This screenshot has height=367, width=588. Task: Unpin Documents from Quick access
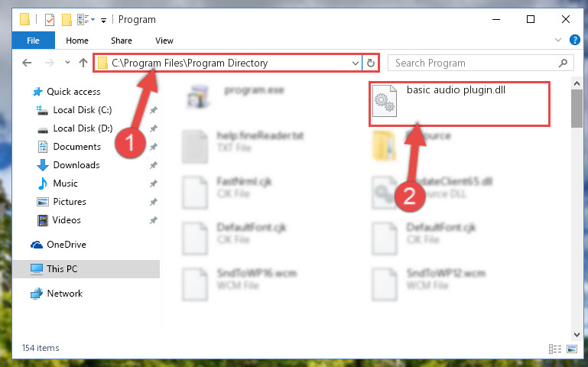pyautogui.click(x=154, y=147)
